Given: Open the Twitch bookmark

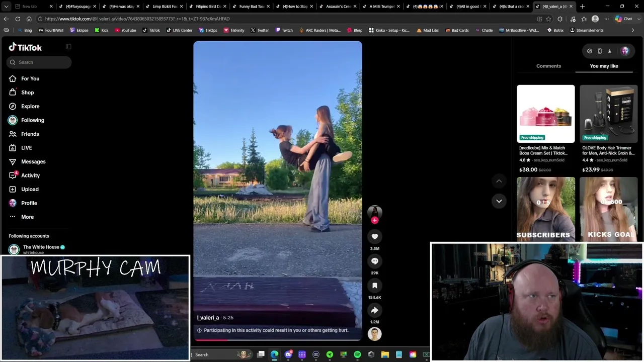Looking at the screenshot, I should click(x=284, y=30).
